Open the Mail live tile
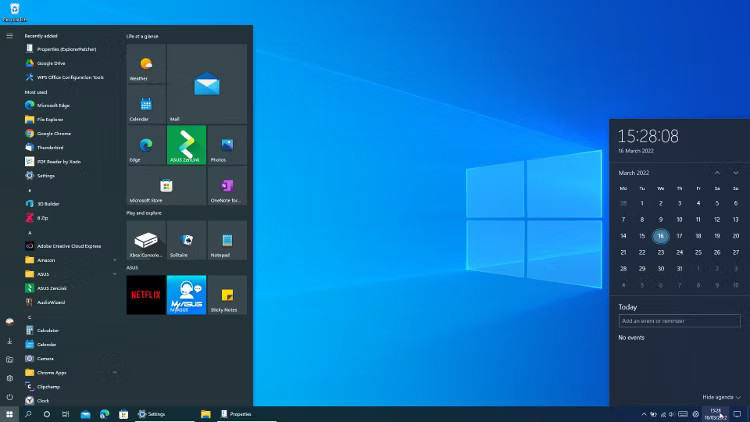The image size is (750, 422). 207,84
